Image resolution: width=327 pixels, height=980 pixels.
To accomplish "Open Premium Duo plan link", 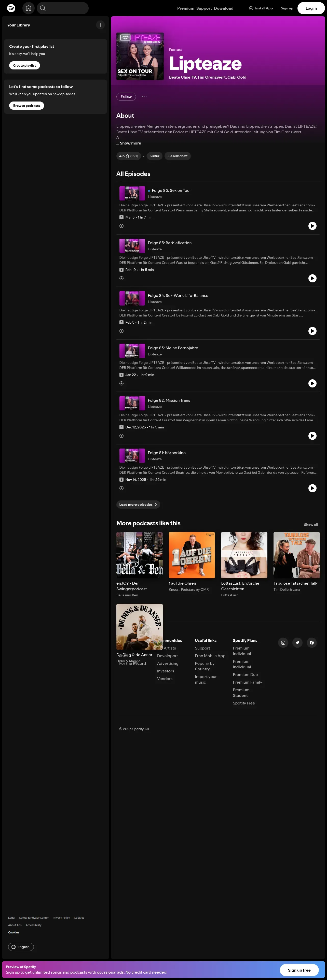I will click(245, 675).
